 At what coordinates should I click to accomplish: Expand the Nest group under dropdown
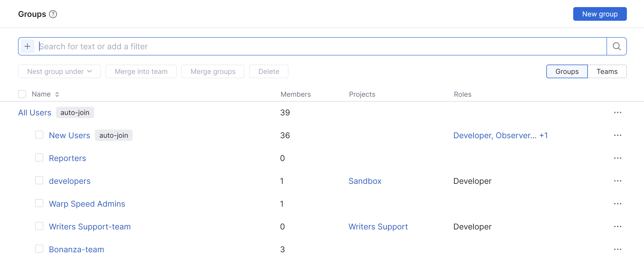60,72
